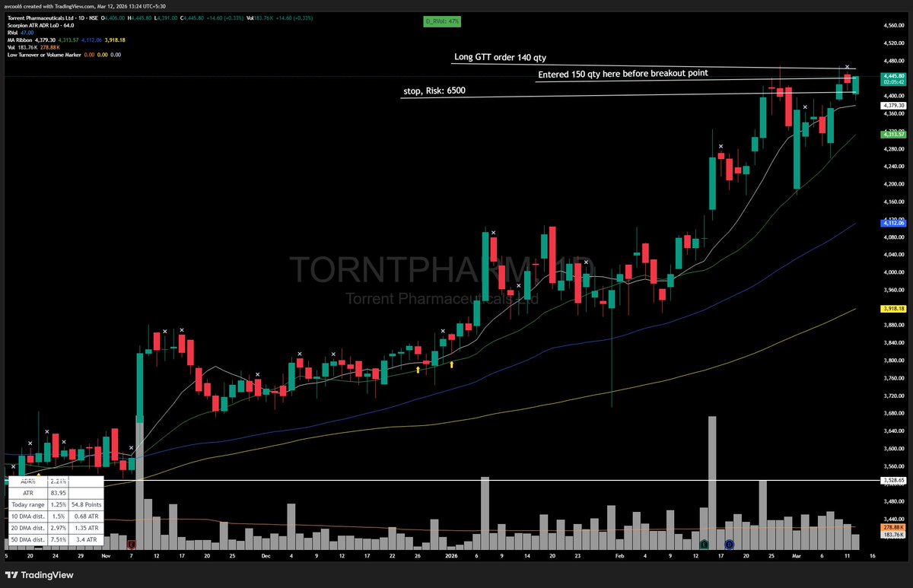This screenshot has height=588, width=913.
Task: Click the 'Dec' label on time axis
Action: (265, 556)
